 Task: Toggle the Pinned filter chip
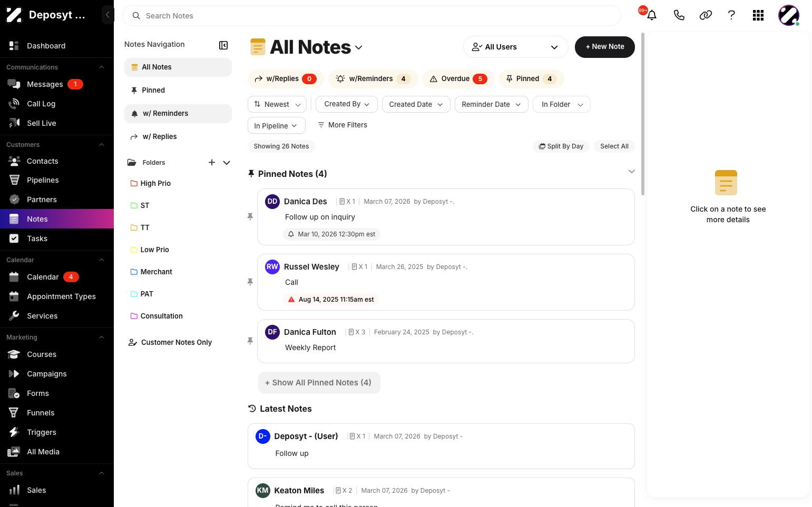[531, 79]
